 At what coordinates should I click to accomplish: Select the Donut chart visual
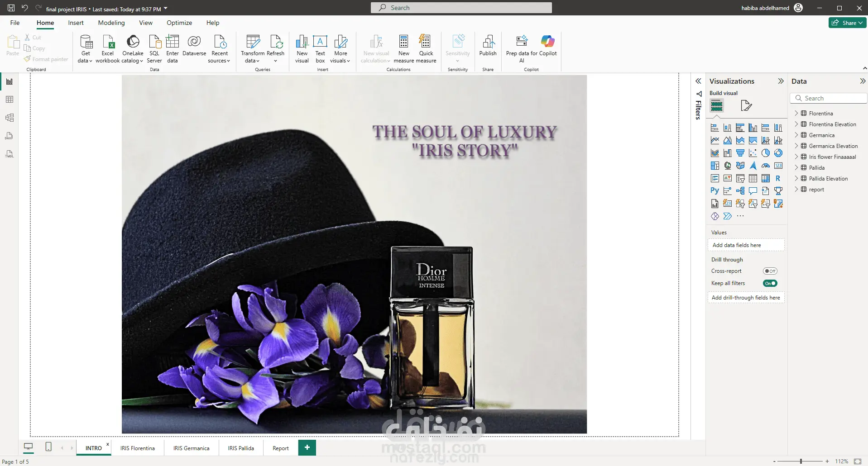pyautogui.click(x=778, y=153)
